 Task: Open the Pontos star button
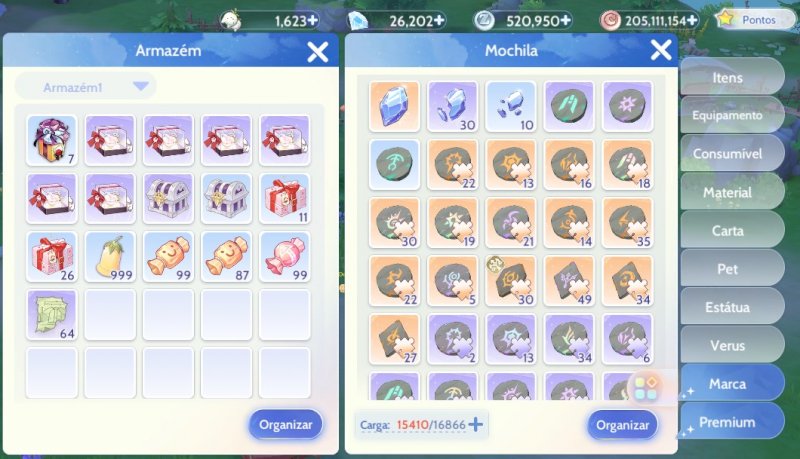click(754, 19)
